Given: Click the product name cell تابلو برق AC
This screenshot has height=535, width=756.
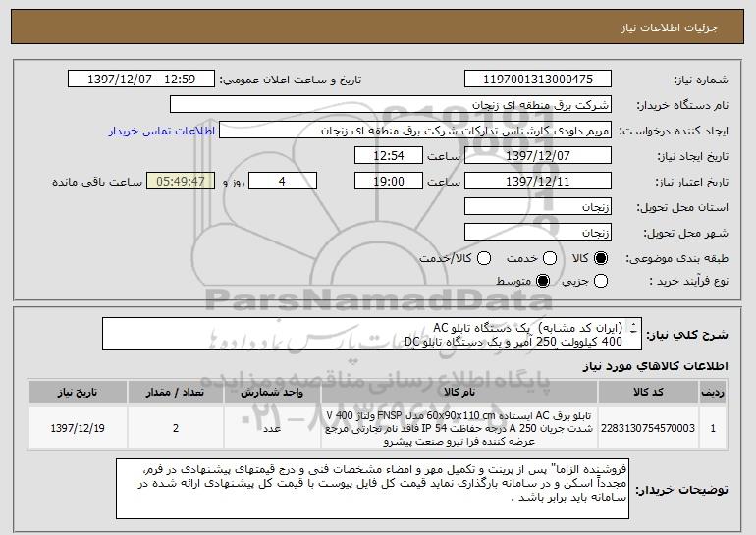Looking at the screenshot, I should 459,428.
